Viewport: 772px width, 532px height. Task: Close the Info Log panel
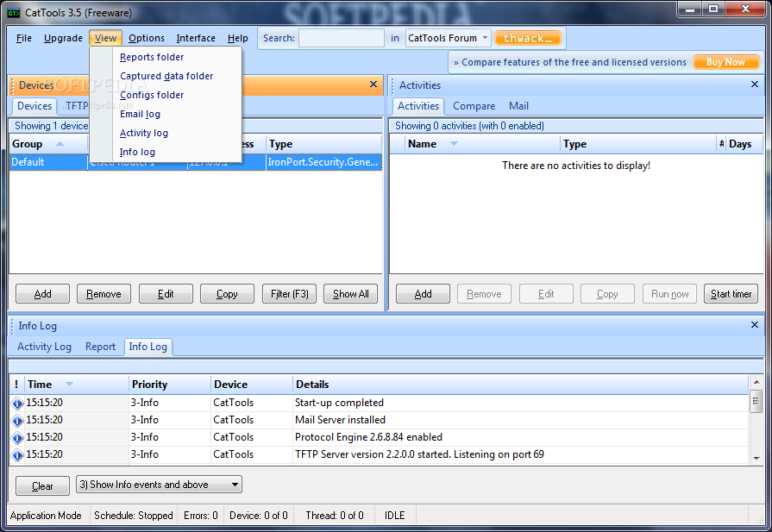(x=754, y=325)
